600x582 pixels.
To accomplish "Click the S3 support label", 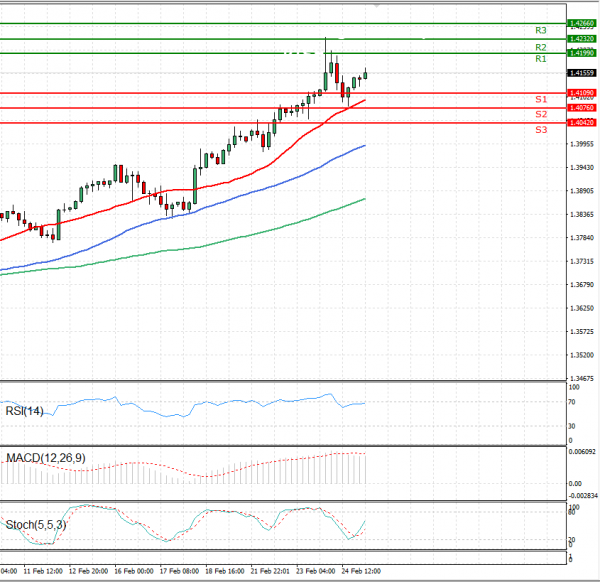I will (x=541, y=130).
